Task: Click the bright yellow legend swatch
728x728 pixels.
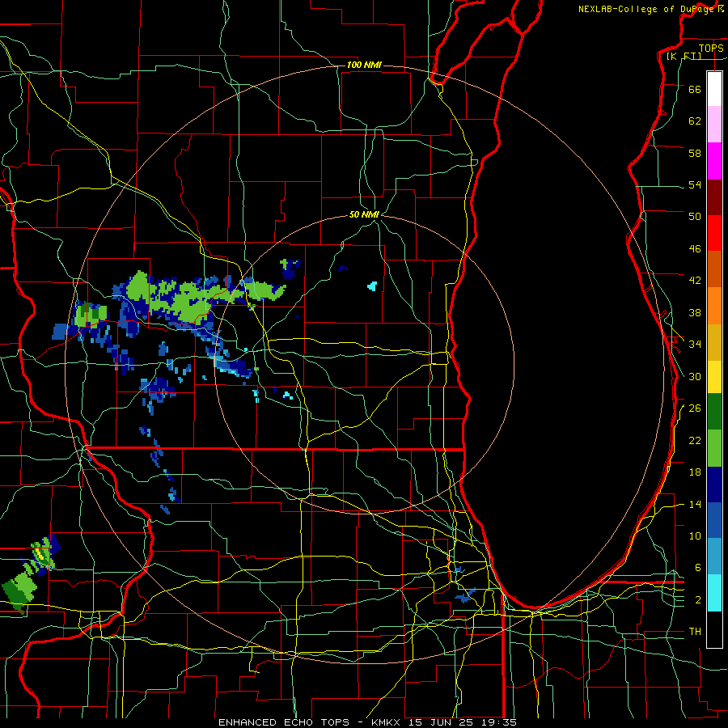Action: coord(714,377)
